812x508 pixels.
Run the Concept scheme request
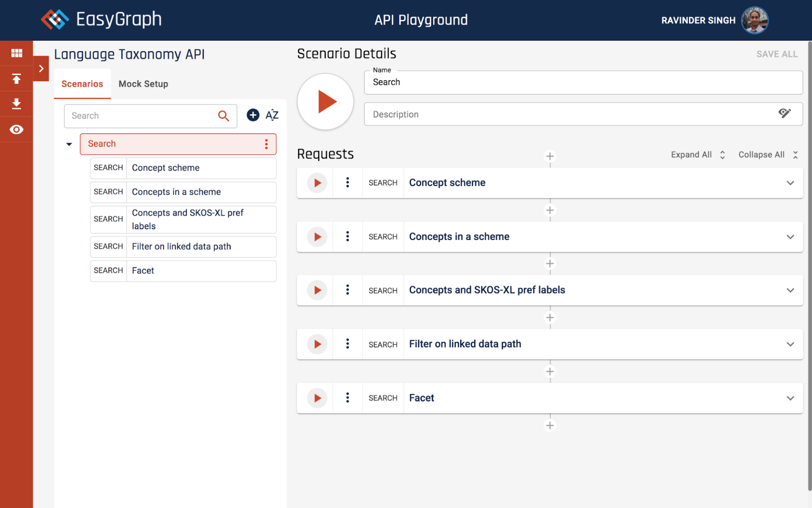[317, 183]
